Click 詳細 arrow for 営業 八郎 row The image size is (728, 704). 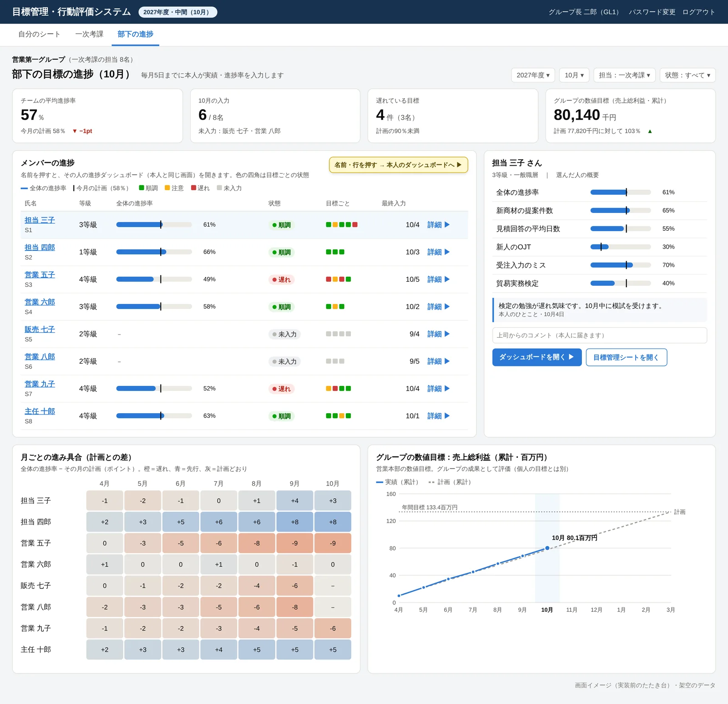tap(439, 361)
